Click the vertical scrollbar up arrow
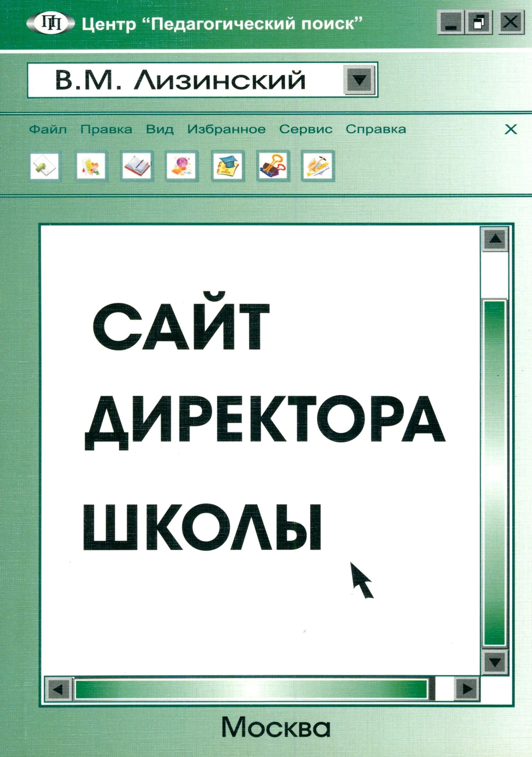 [x=496, y=239]
